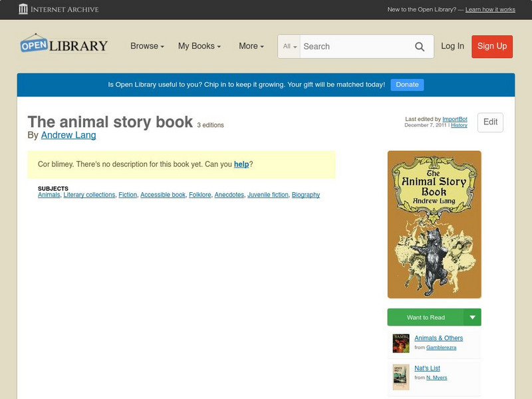Expand the More menu
The width and height of the screenshot is (532, 399).
(249, 46)
